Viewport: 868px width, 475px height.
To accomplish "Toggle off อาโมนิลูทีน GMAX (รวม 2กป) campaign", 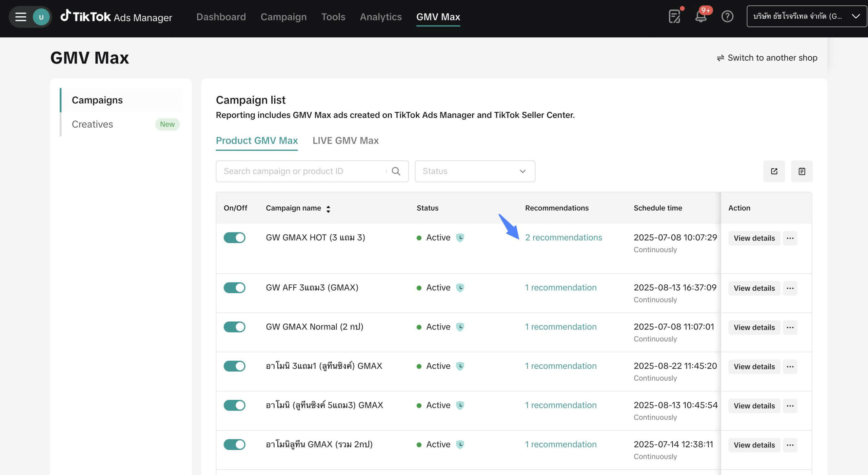I will click(x=234, y=444).
